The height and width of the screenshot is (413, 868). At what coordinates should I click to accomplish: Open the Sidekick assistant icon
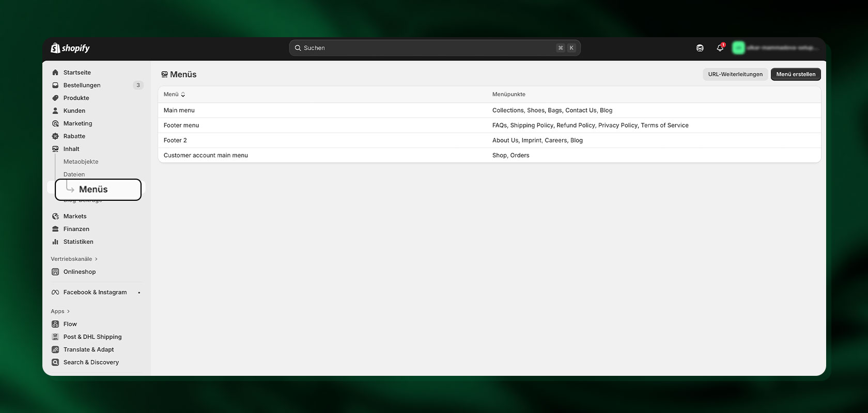click(700, 48)
